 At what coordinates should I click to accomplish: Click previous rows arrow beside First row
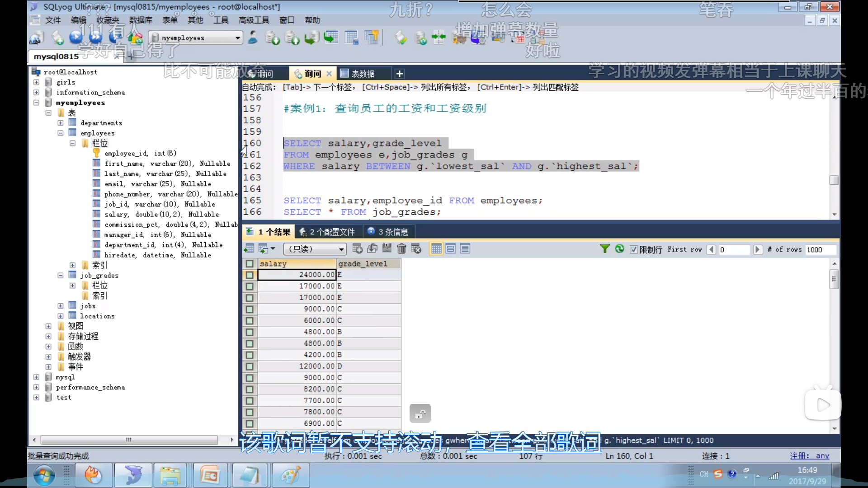pyautogui.click(x=712, y=249)
